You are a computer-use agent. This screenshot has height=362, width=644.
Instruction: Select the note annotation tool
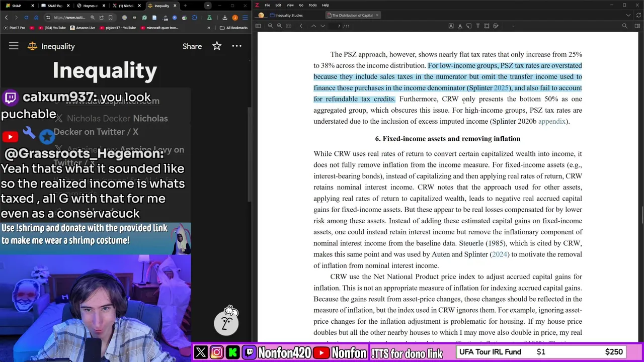point(469,26)
